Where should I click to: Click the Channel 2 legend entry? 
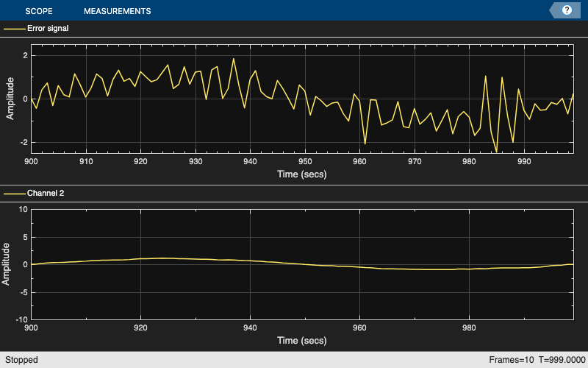point(46,193)
